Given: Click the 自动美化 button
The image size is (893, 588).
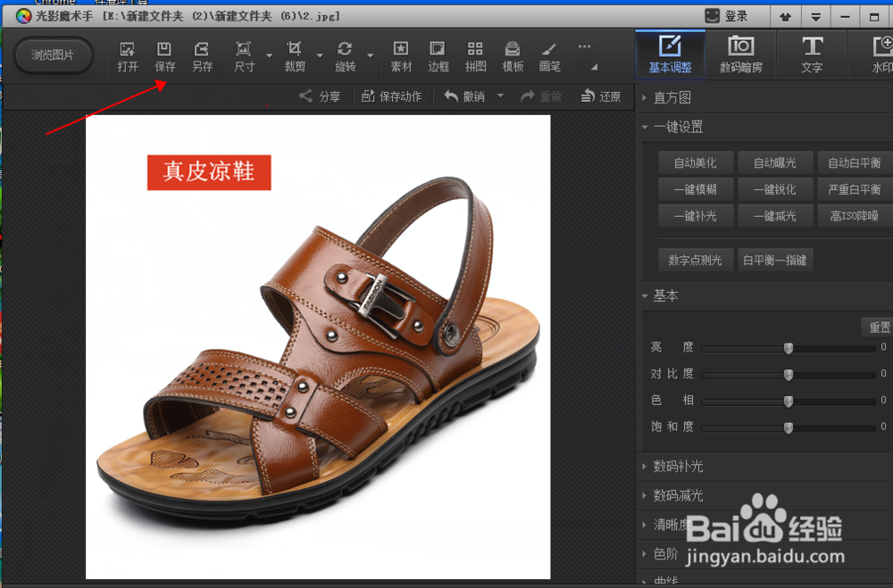Looking at the screenshot, I should tap(696, 162).
